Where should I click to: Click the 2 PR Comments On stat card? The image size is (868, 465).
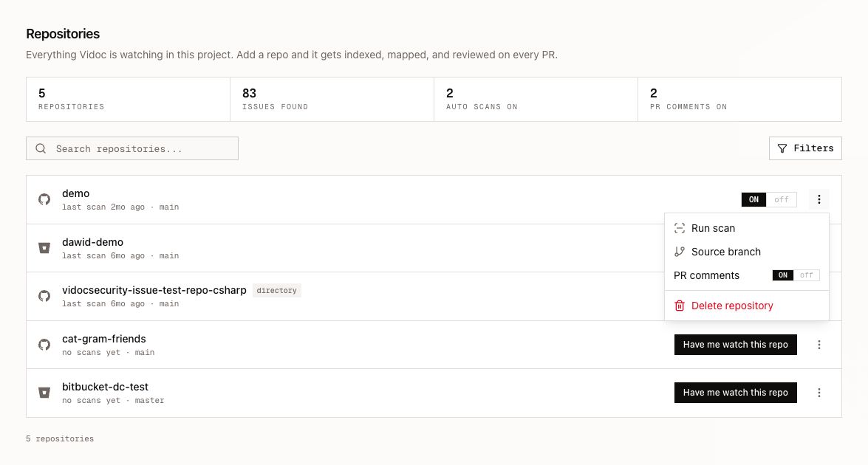click(739, 100)
